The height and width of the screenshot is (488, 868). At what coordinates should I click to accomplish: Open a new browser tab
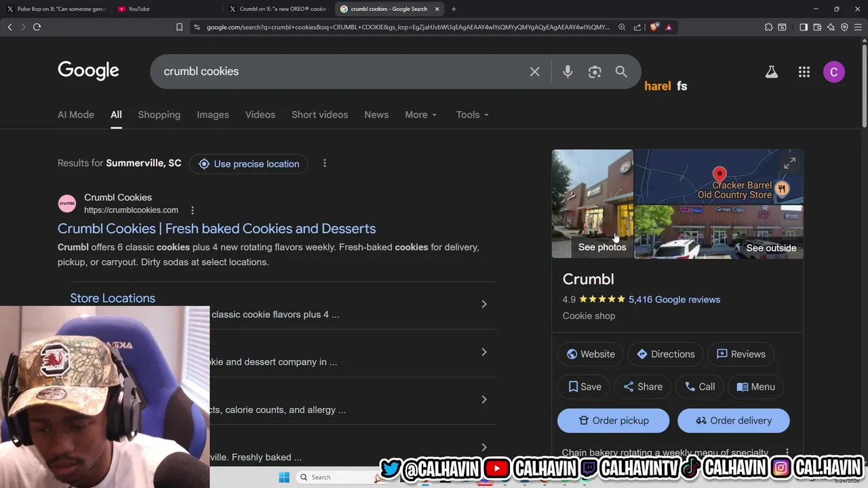(x=454, y=9)
